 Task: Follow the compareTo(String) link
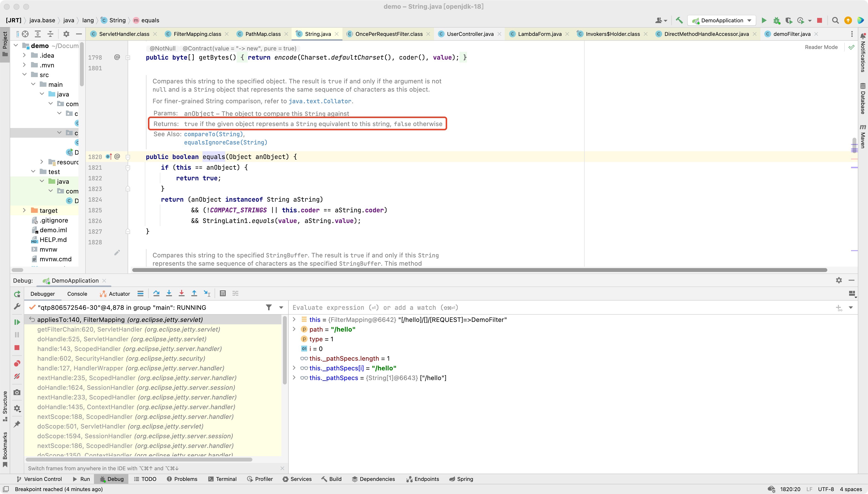pos(214,134)
